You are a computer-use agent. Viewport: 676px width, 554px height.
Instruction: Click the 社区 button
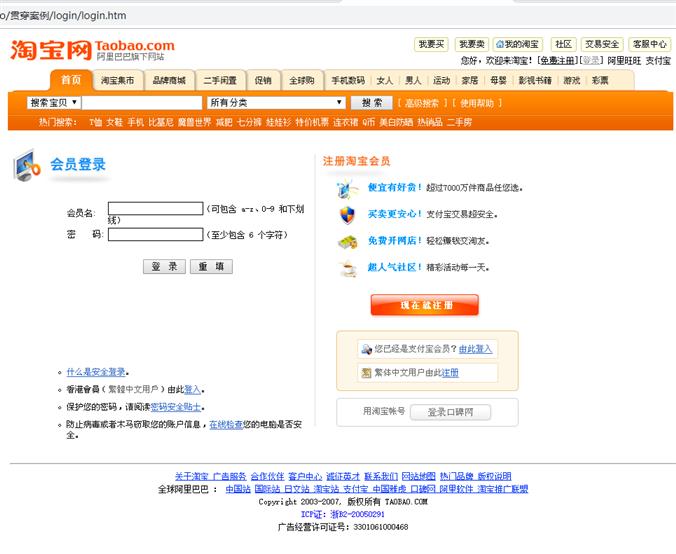pyautogui.click(x=563, y=44)
